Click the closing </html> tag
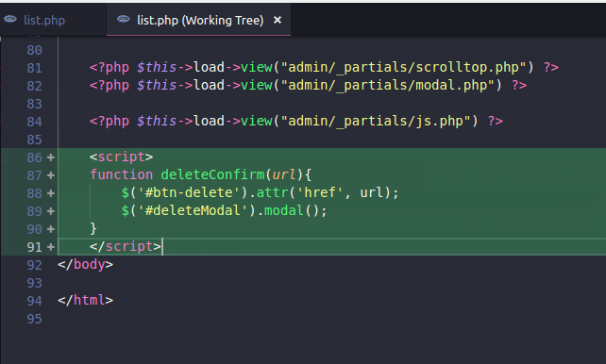 pos(85,300)
